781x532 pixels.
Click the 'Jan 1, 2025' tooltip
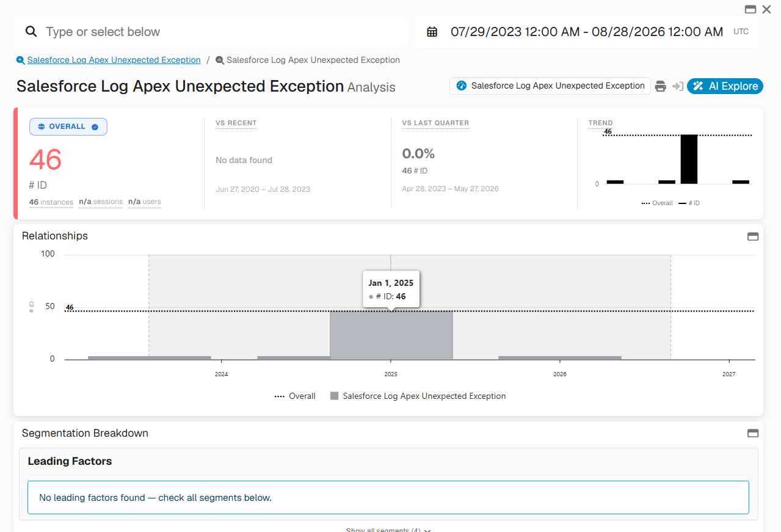391,290
